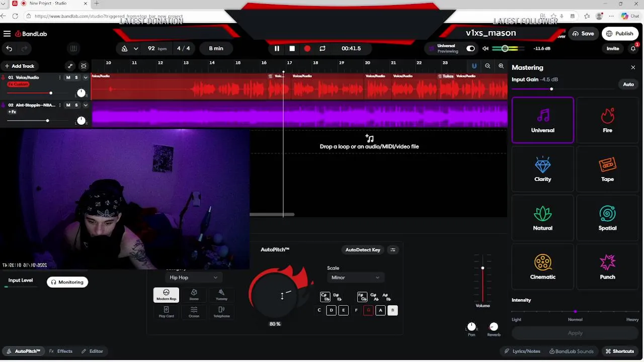Click the master volume speaker icon

485,48
